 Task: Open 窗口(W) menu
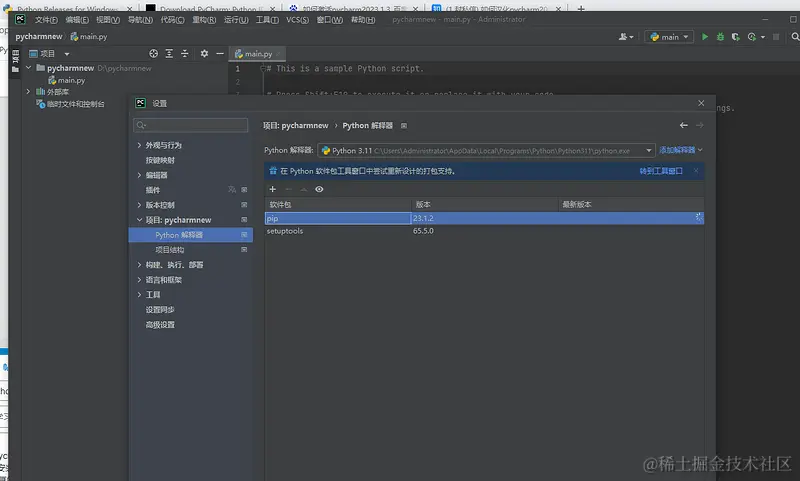click(x=330, y=20)
